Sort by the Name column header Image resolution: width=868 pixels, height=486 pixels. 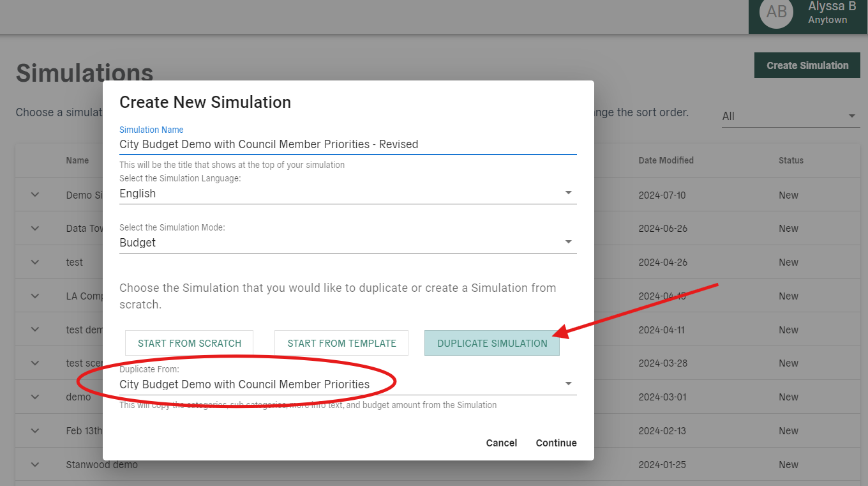pyautogui.click(x=77, y=160)
